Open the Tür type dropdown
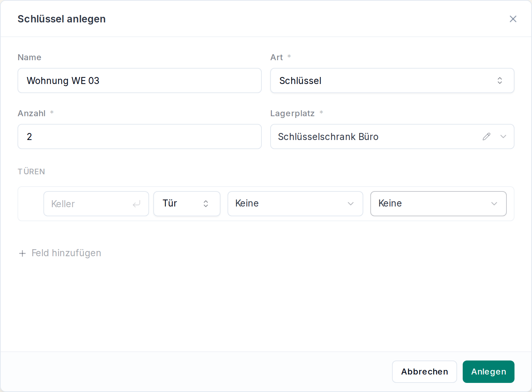The height and width of the screenshot is (392, 532). coord(187,204)
